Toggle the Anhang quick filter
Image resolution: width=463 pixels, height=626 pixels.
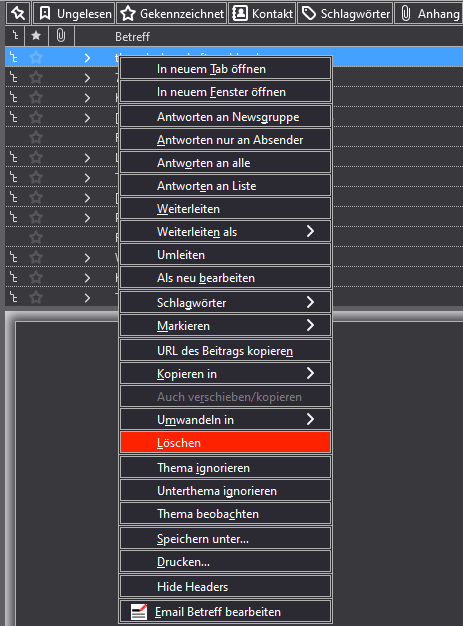coord(429,13)
